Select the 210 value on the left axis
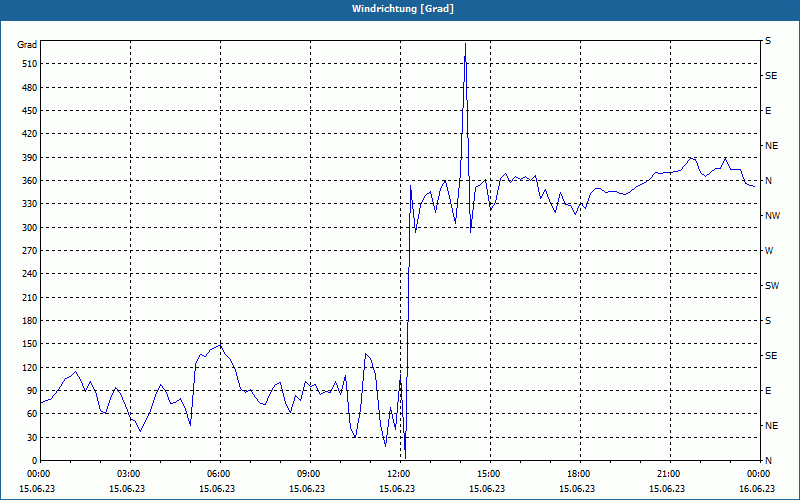The width and height of the screenshot is (800, 500). click(30, 297)
